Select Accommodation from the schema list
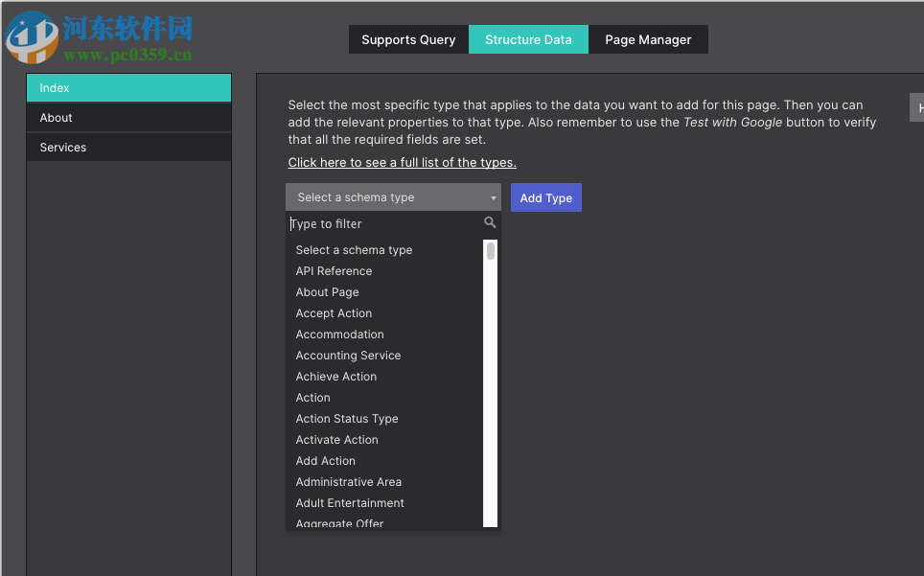This screenshot has width=924, height=576. pos(339,334)
